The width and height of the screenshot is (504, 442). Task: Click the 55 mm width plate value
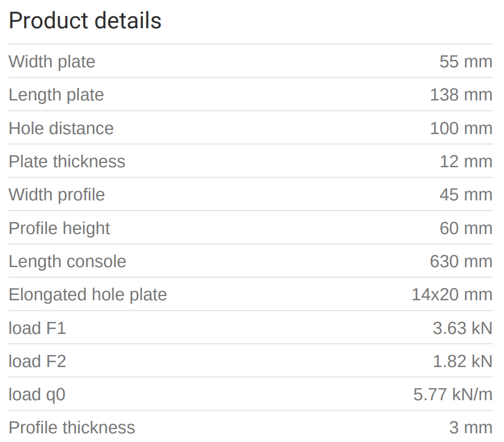coord(465,62)
